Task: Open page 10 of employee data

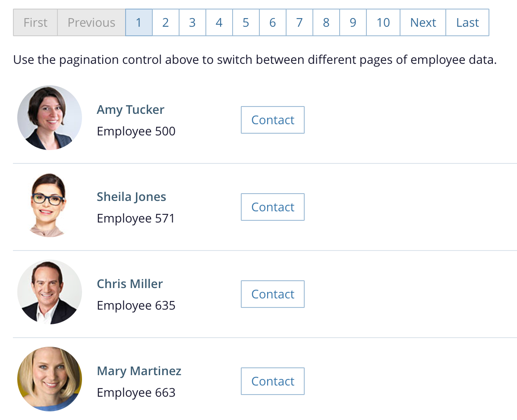Action: (x=383, y=22)
